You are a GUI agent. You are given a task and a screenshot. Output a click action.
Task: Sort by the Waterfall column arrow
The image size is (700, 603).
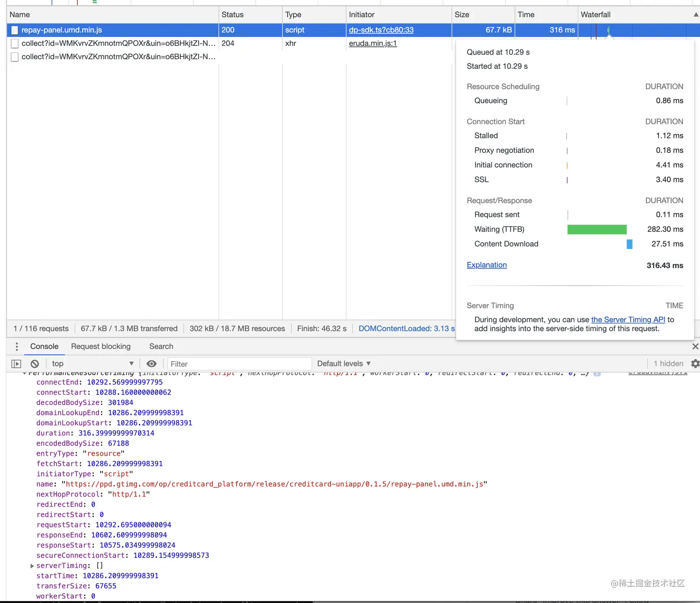pos(695,15)
